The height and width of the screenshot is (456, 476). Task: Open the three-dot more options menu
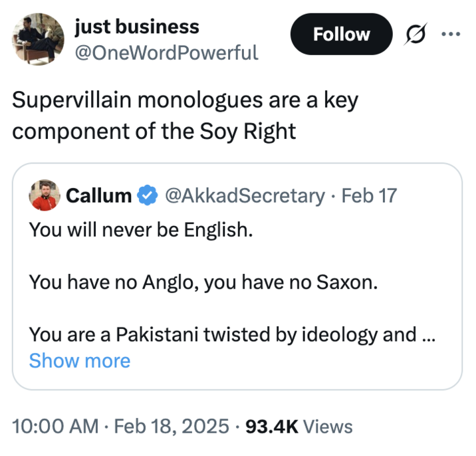click(x=451, y=34)
